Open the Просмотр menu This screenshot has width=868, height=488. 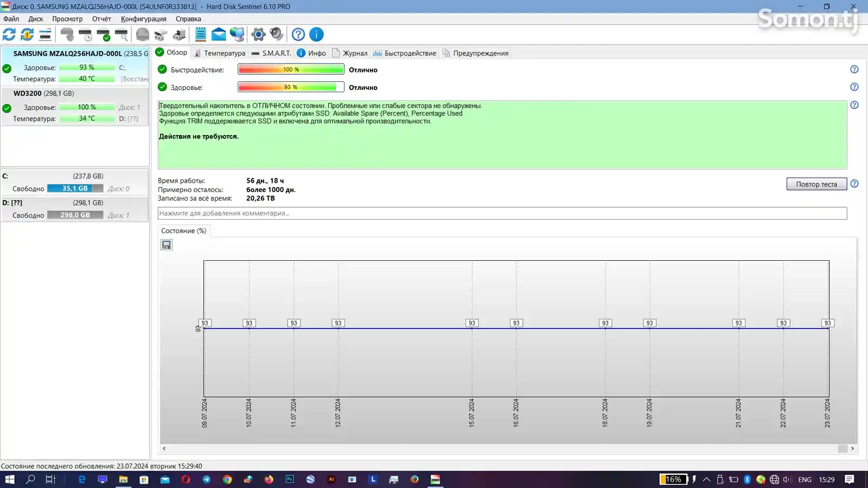point(67,18)
